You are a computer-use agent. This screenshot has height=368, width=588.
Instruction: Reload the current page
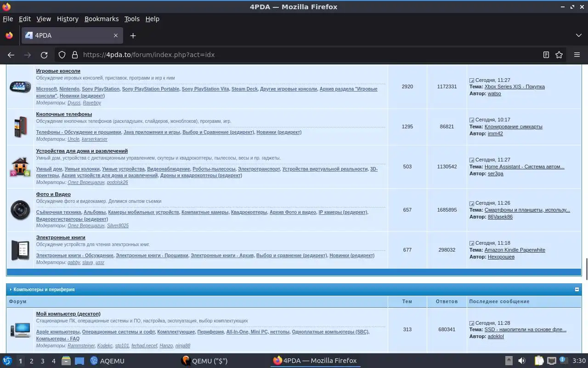coord(44,55)
